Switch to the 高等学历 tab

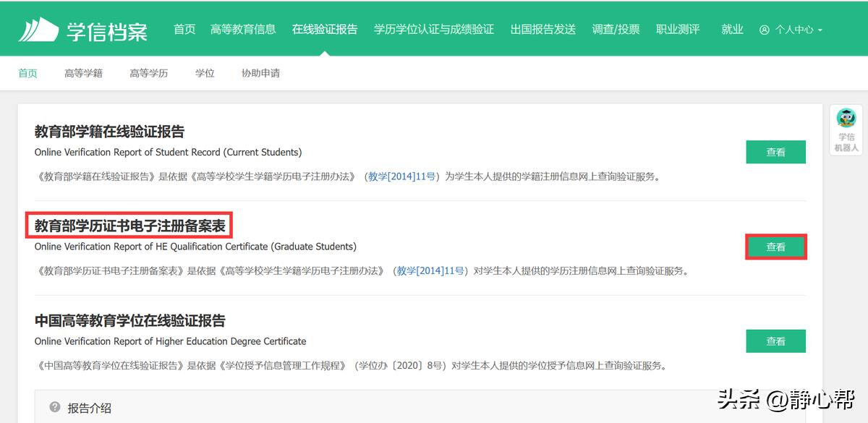tap(149, 73)
